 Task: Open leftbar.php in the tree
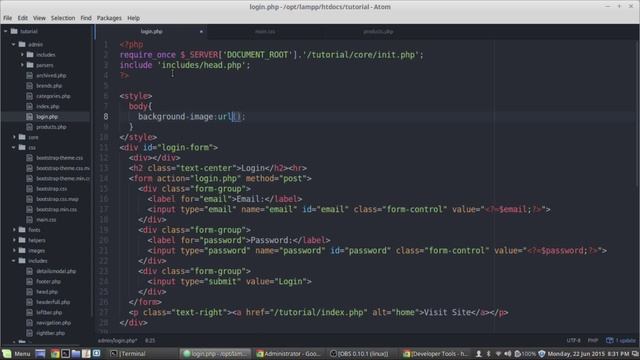pyautogui.click(x=49, y=312)
